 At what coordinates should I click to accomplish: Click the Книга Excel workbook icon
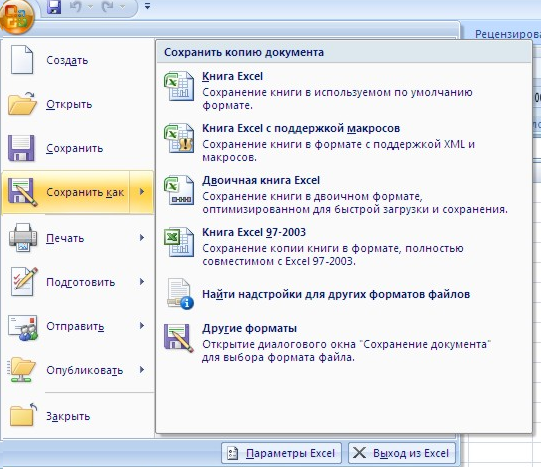coord(178,86)
